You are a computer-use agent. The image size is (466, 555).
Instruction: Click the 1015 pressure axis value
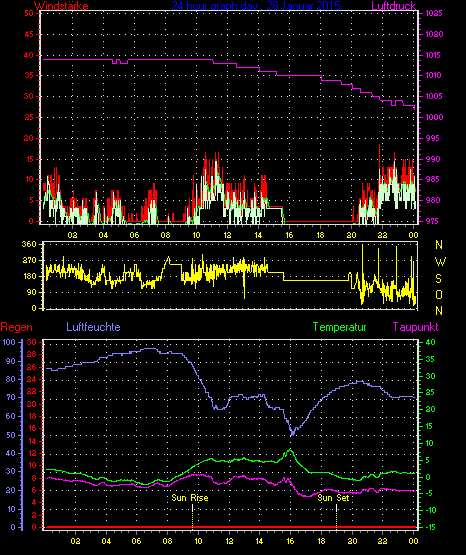tap(434, 55)
